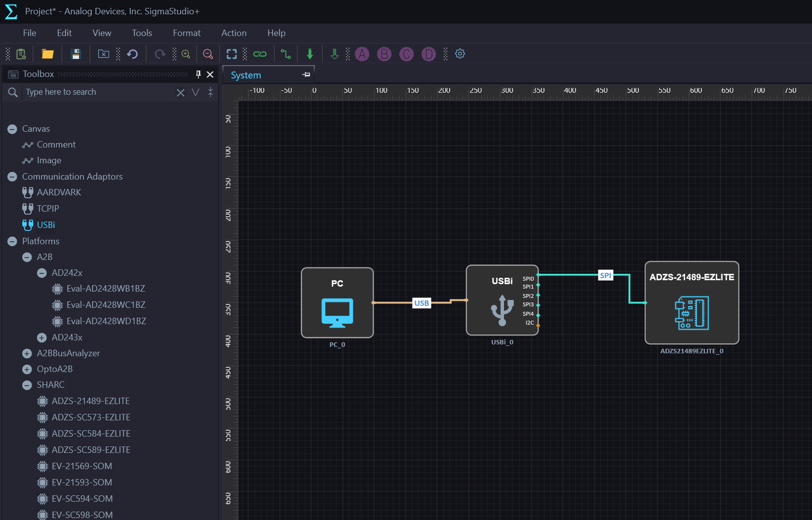812x520 pixels.
Task: Collapse the Platforms category
Action: (x=12, y=241)
